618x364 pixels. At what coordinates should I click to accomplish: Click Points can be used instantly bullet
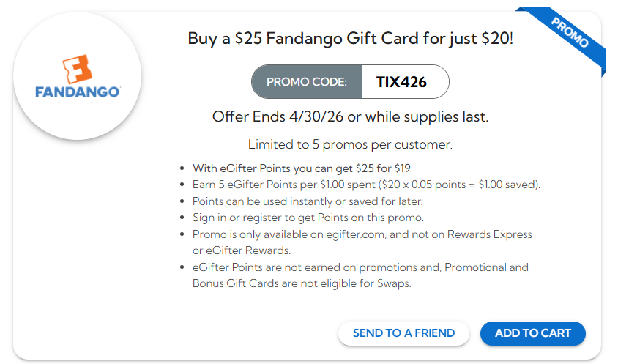[x=308, y=201]
